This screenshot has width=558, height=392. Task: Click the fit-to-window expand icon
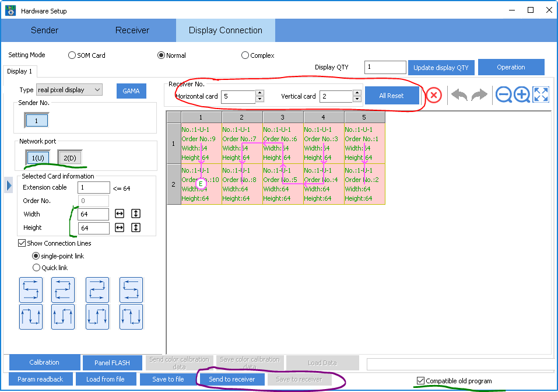coord(541,94)
